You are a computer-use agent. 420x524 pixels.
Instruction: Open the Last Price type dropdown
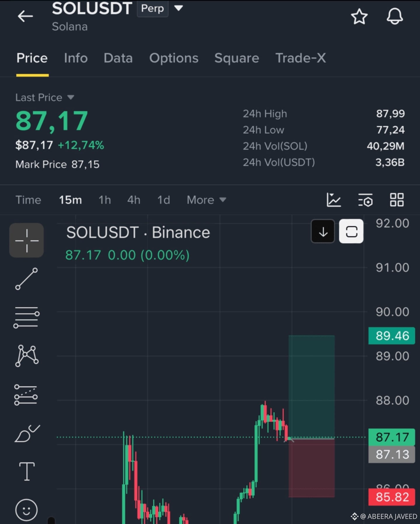point(71,97)
